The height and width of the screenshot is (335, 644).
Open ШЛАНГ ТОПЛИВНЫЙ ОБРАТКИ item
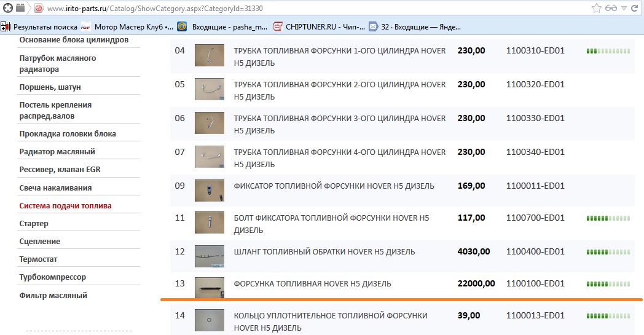pos(324,251)
